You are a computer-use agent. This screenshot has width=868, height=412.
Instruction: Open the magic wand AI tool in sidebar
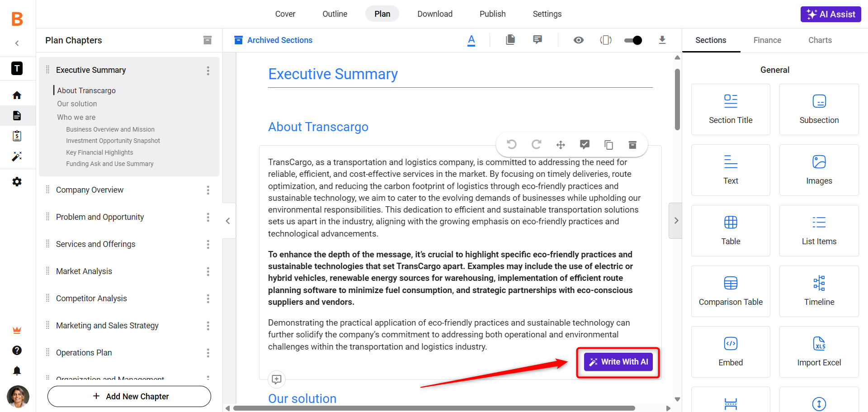(17, 156)
